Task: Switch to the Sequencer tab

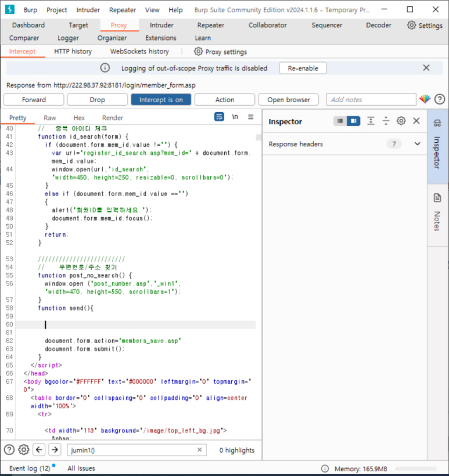Action: [x=327, y=25]
